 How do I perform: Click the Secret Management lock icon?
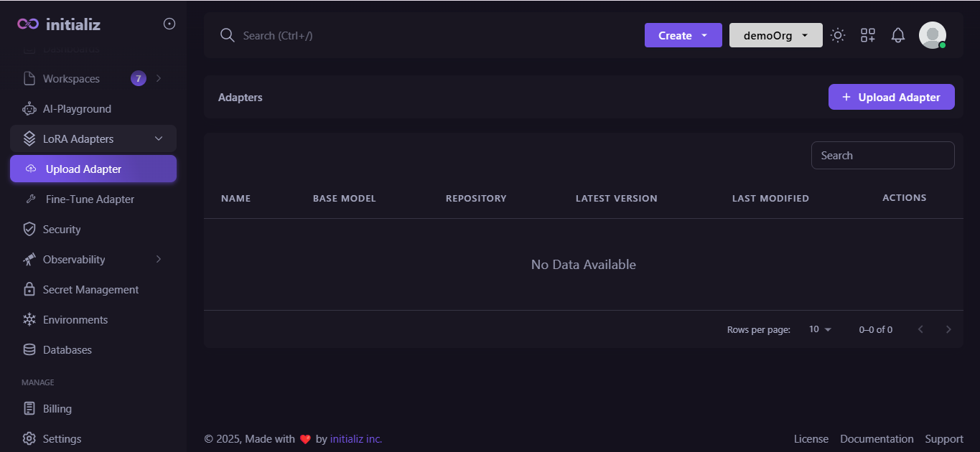click(29, 290)
